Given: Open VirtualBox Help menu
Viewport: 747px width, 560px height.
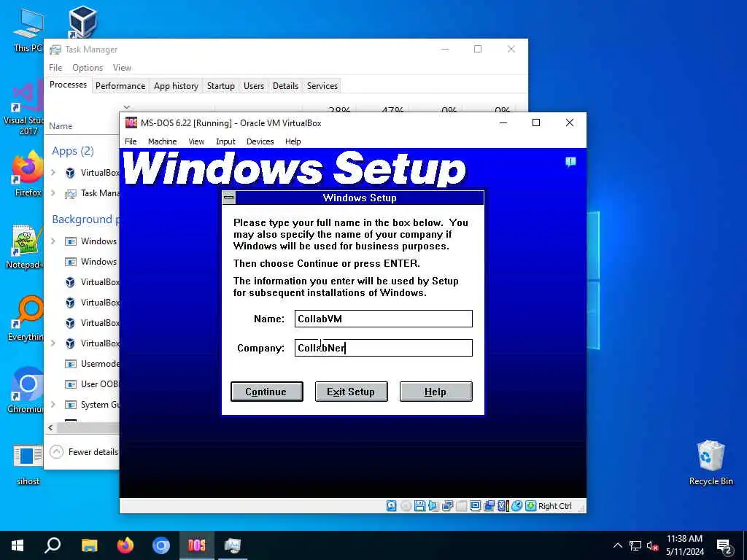Looking at the screenshot, I should click(293, 141).
